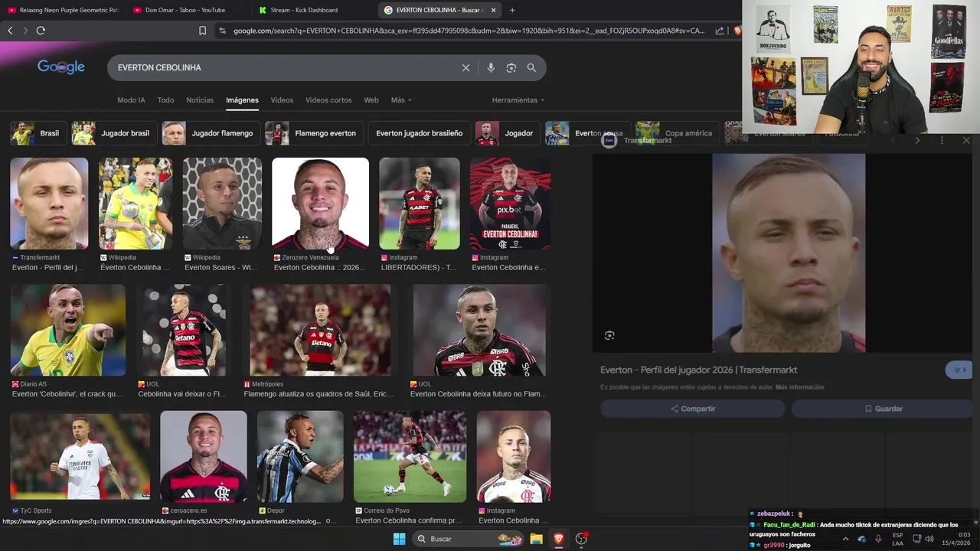Viewport: 980px width, 551px height.
Task: Close the image preview panel
Action: click(x=966, y=141)
